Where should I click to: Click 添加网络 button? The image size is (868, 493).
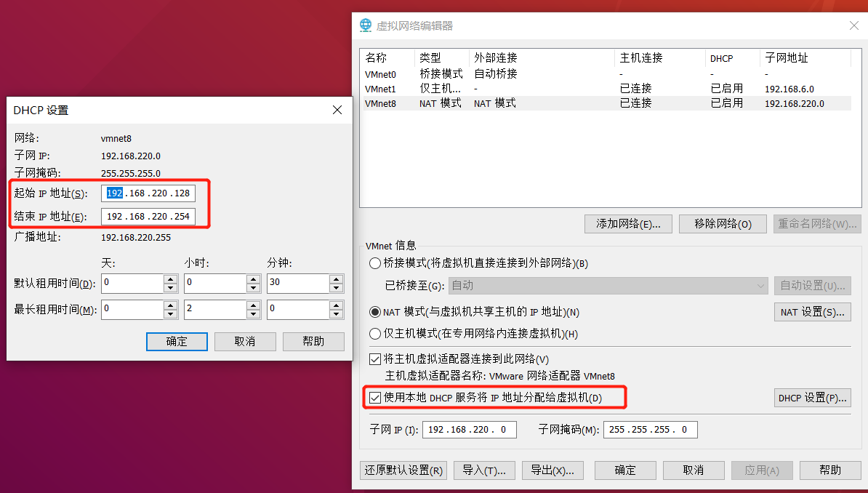pos(628,224)
